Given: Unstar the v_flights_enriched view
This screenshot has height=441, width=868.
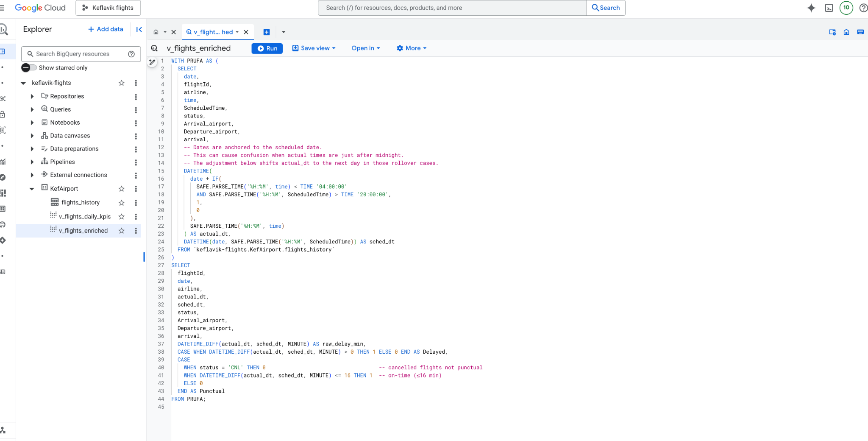Looking at the screenshot, I should [122, 231].
